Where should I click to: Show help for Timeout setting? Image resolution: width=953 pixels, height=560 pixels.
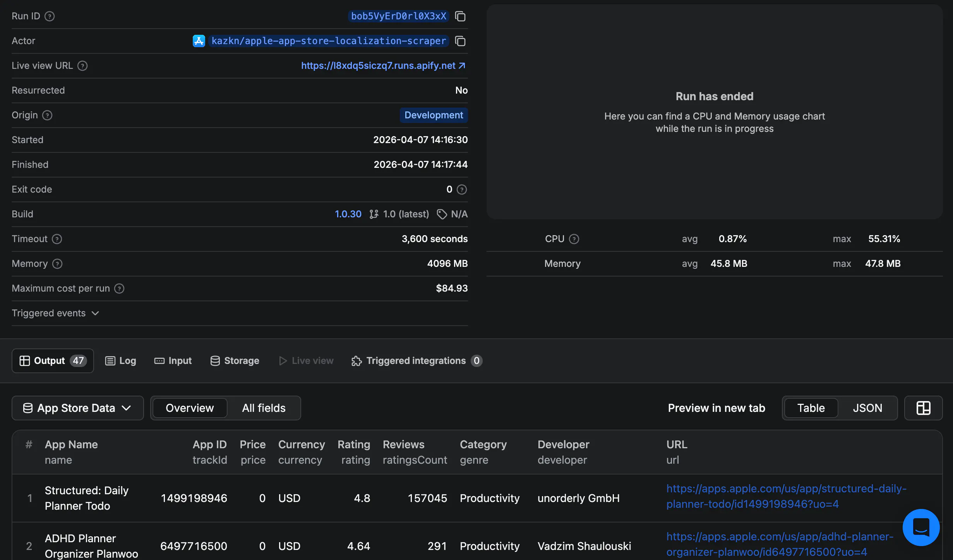pos(57,239)
